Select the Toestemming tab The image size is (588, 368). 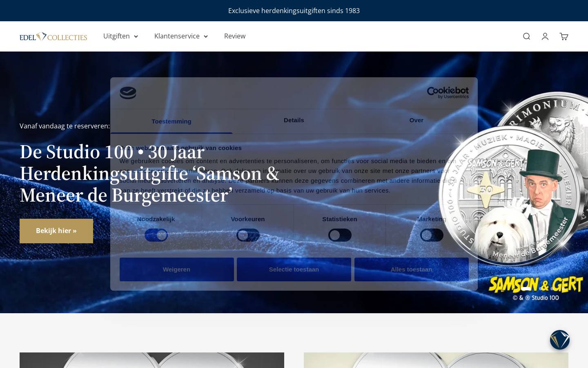pyautogui.click(x=171, y=121)
